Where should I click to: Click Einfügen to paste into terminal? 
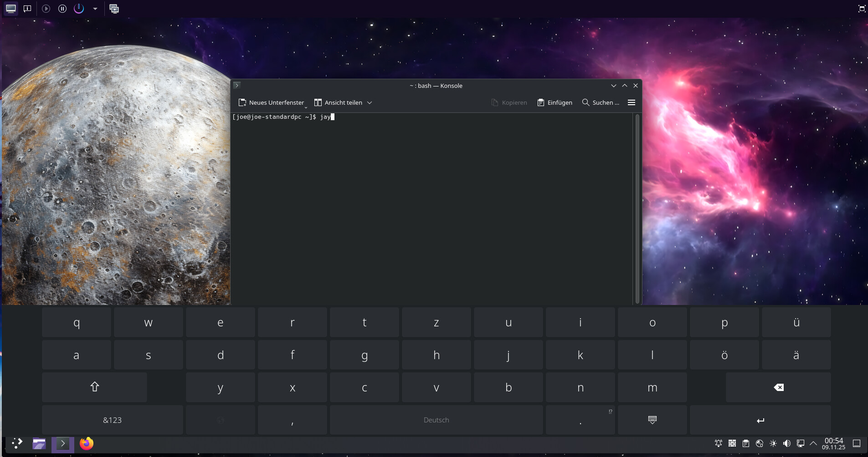click(555, 102)
